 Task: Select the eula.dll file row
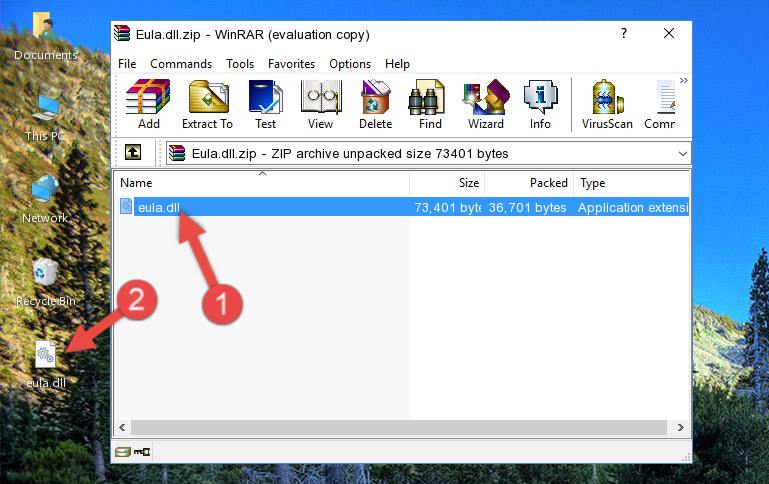pyautogui.click(x=402, y=207)
